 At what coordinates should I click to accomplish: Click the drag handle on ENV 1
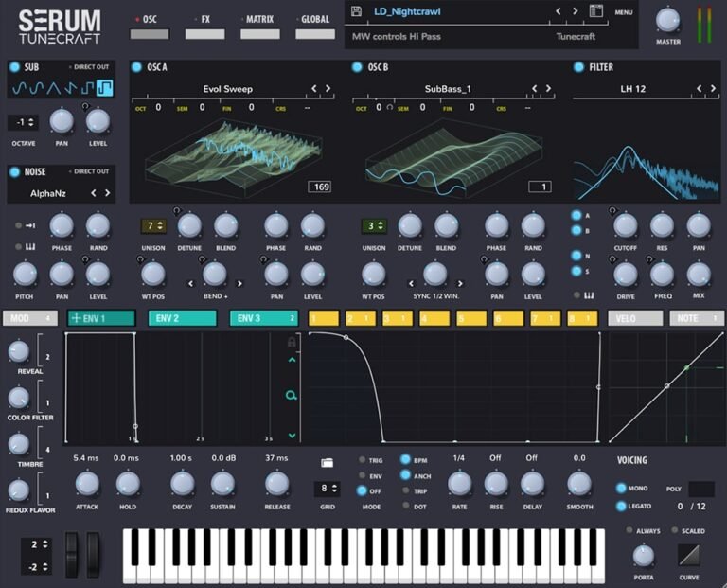pyautogui.click(x=77, y=318)
